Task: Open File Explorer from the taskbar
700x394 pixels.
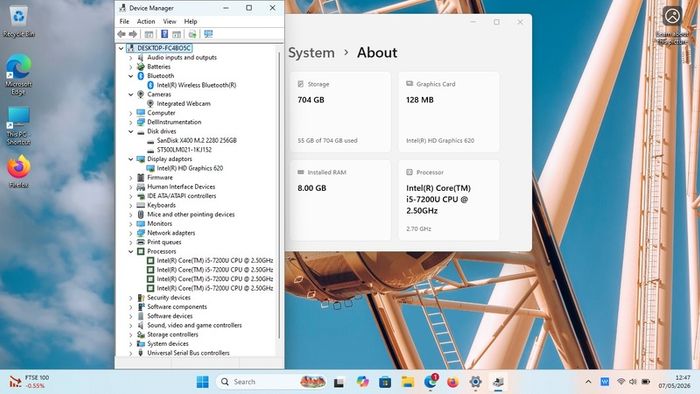Action: pyautogui.click(x=408, y=382)
